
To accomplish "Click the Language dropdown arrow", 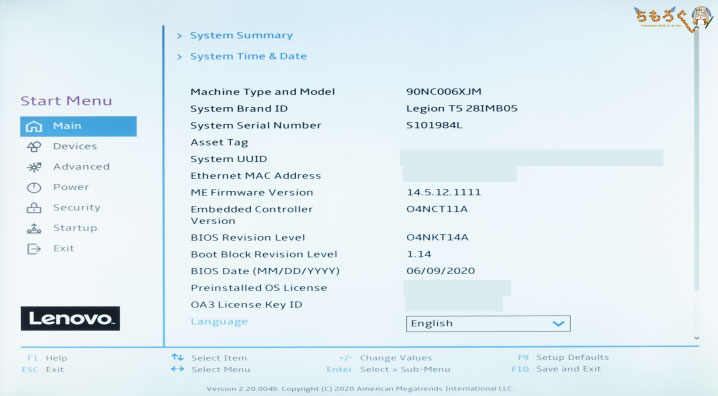I will (558, 324).
